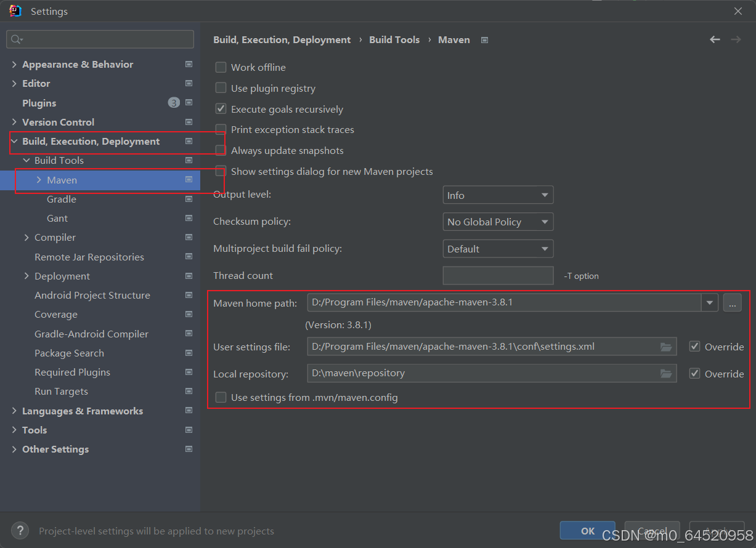
Task: Click project-level icon beside Editor
Action: point(189,83)
